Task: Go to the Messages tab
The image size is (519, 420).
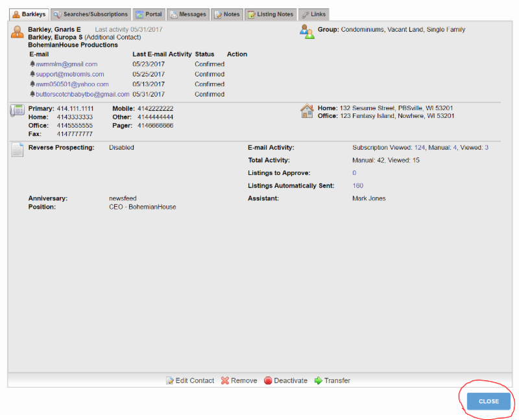Action: (188, 14)
